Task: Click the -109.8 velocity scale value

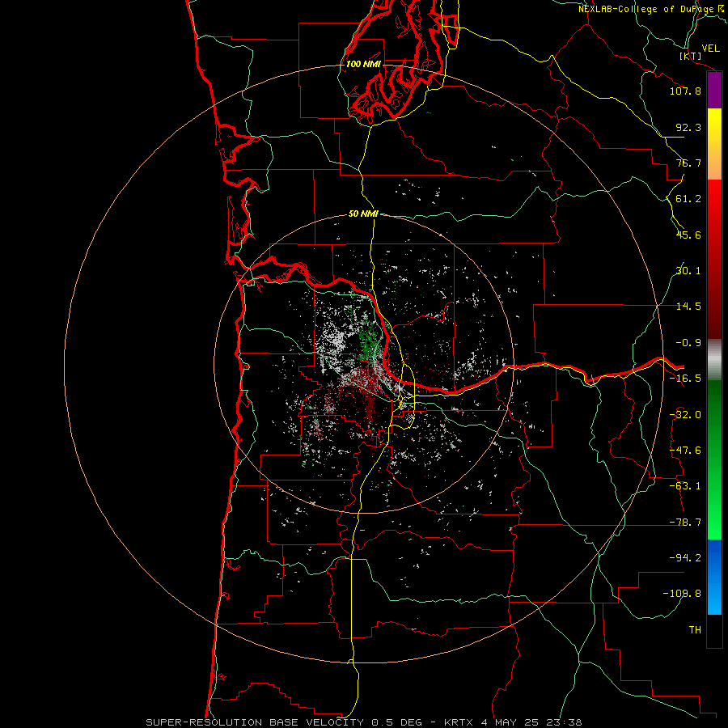Action: (x=682, y=594)
